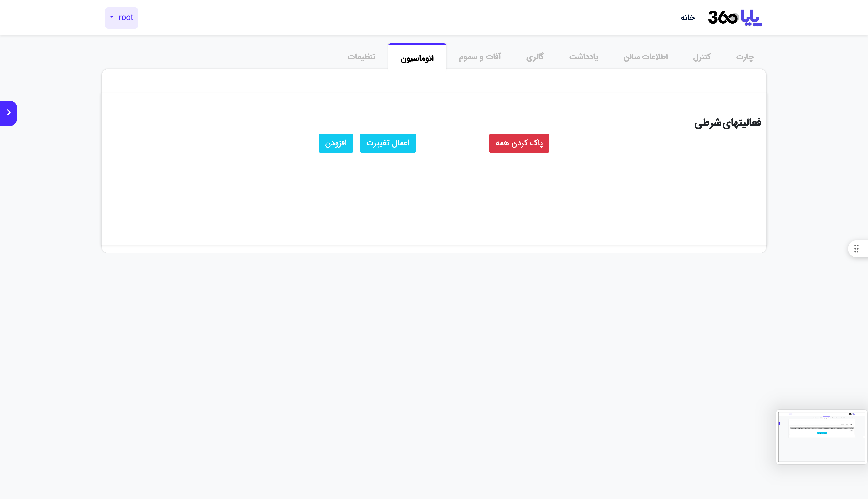Open the کنترل tab

(x=702, y=57)
